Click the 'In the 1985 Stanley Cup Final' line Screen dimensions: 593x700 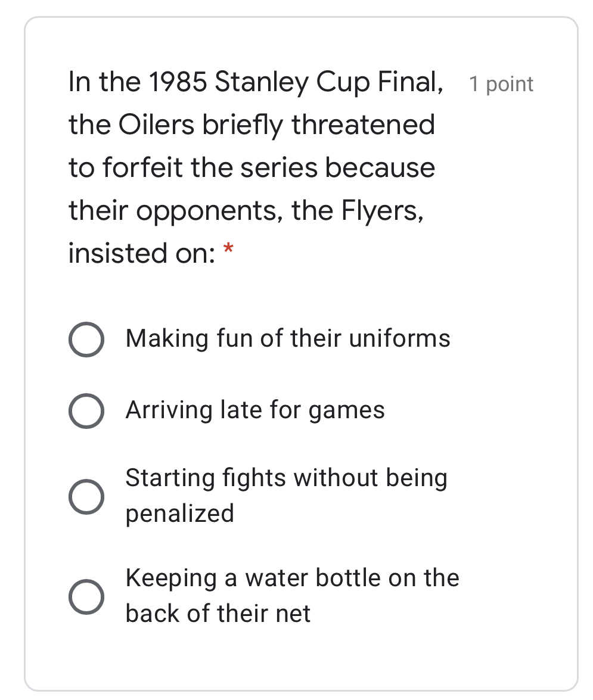coord(256,82)
